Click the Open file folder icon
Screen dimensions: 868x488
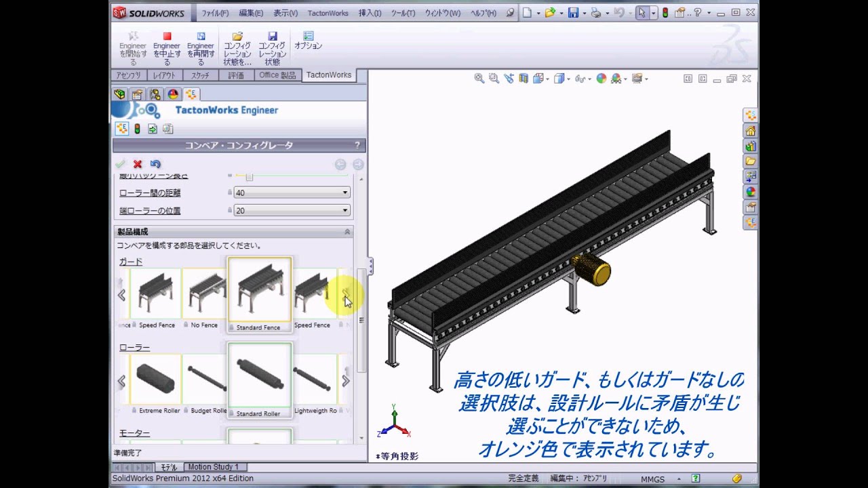549,13
